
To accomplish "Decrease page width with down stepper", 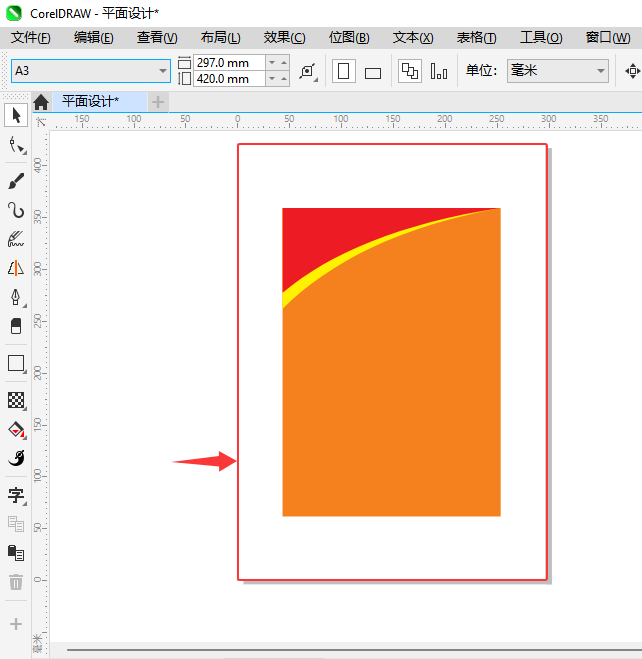I will 272,63.
